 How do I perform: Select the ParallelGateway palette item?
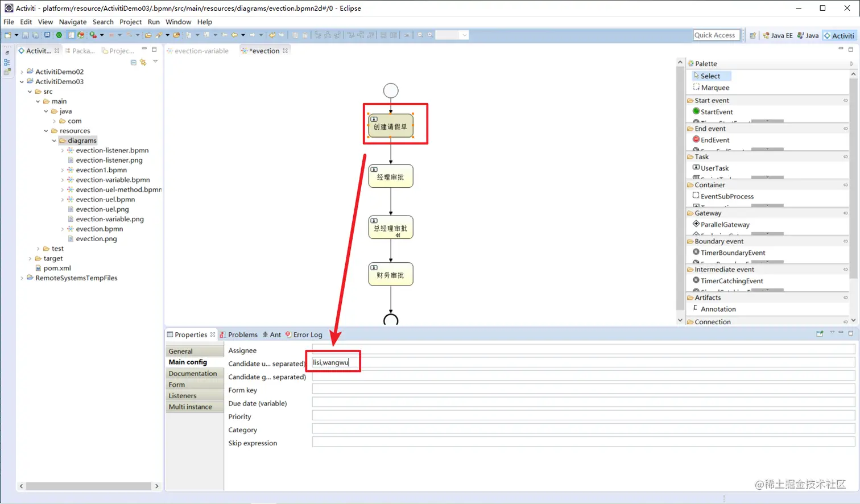[x=721, y=225]
